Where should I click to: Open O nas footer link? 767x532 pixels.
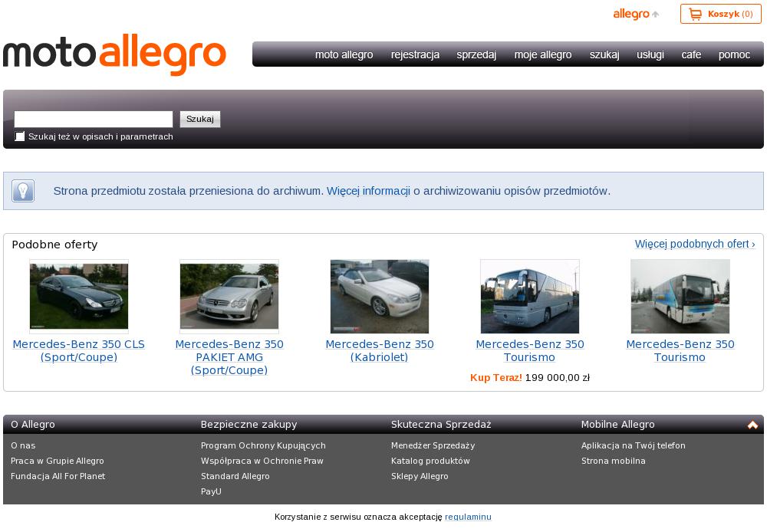pyautogui.click(x=23, y=445)
